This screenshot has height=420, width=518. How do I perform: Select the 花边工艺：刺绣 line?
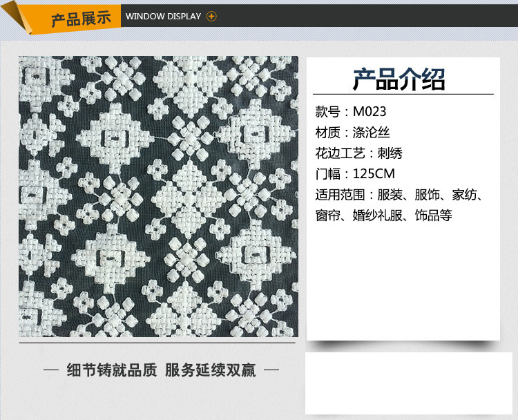point(358,153)
